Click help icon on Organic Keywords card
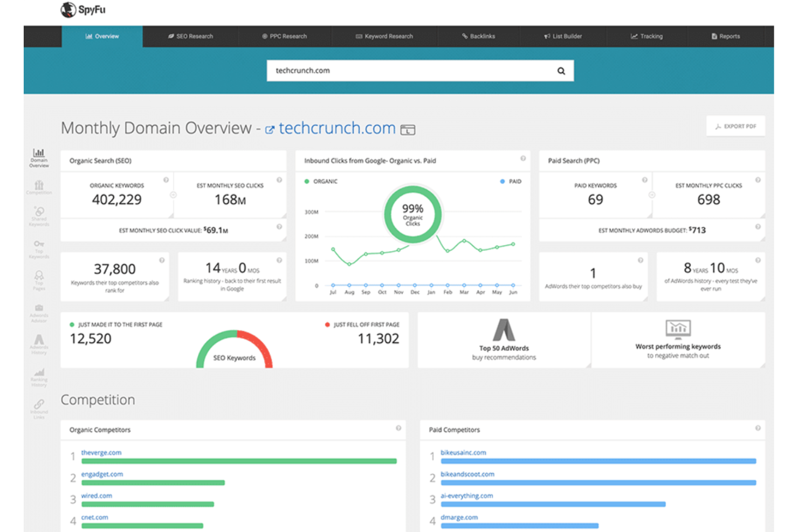Image resolution: width=798 pixels, height=532 pixels. click(x=166, y=180)
